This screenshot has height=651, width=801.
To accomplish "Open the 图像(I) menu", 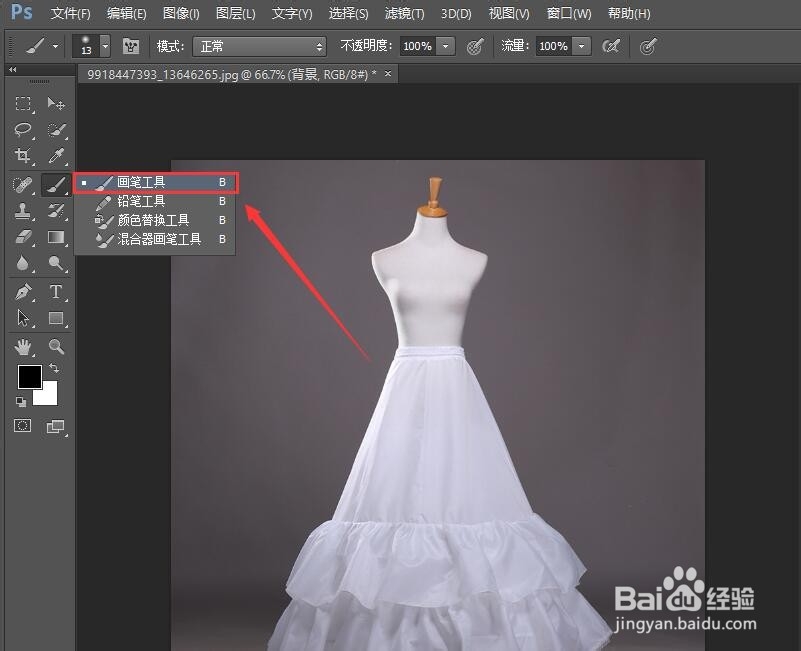I will pos(181,13).
